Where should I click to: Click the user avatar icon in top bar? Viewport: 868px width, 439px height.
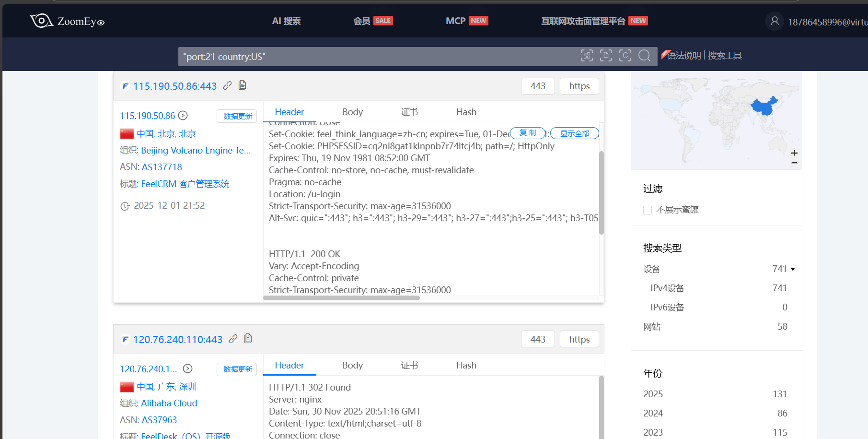click(x=774, y=21)
